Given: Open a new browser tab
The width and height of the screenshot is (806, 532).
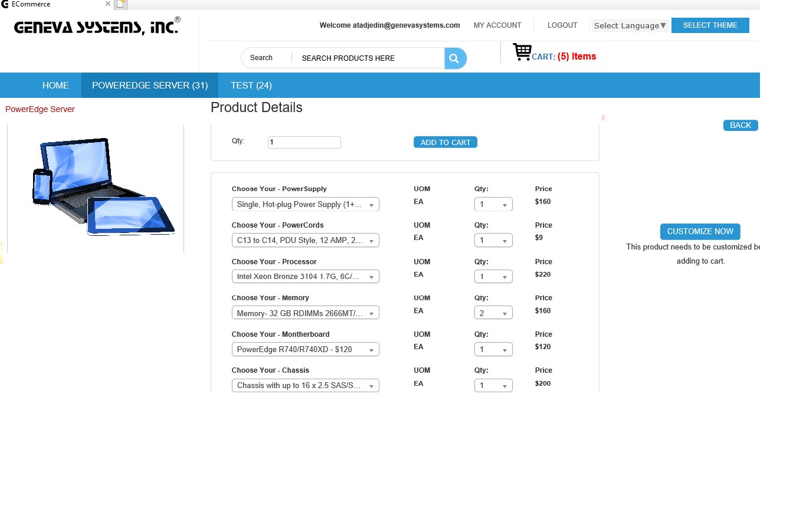Looking at the screenshot, I should coord(121,5).
